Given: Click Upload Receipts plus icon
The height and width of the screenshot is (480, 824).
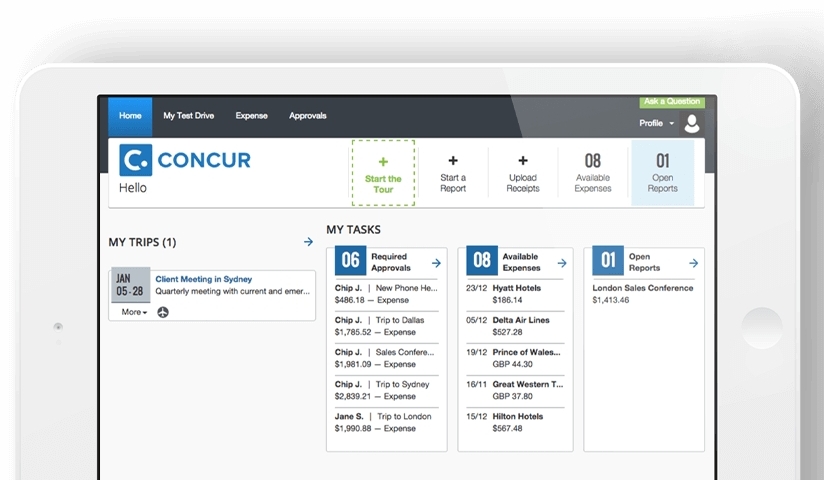Looking at the screenshot, I should point(523,160).
